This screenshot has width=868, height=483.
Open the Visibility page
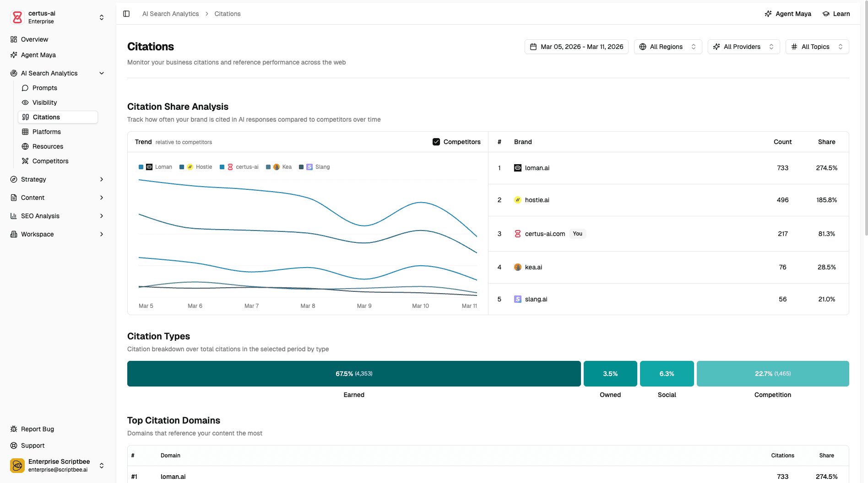[58, 102]
